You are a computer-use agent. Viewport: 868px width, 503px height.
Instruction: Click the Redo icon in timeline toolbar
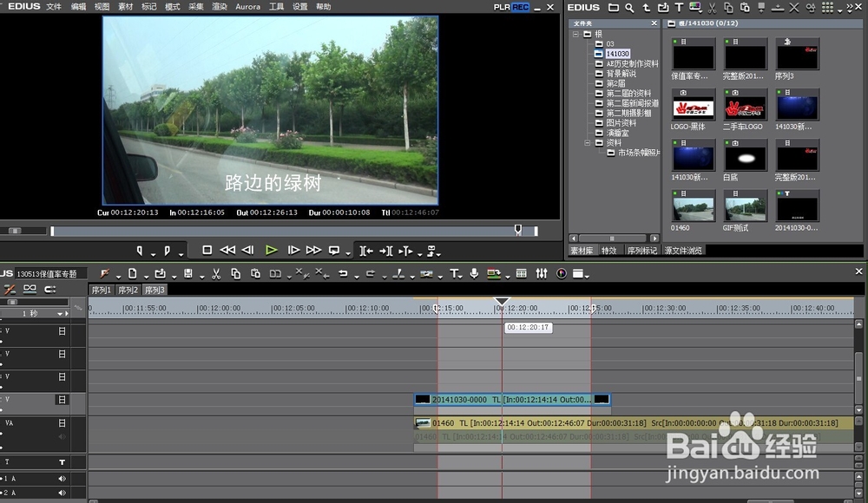(371, 273)
